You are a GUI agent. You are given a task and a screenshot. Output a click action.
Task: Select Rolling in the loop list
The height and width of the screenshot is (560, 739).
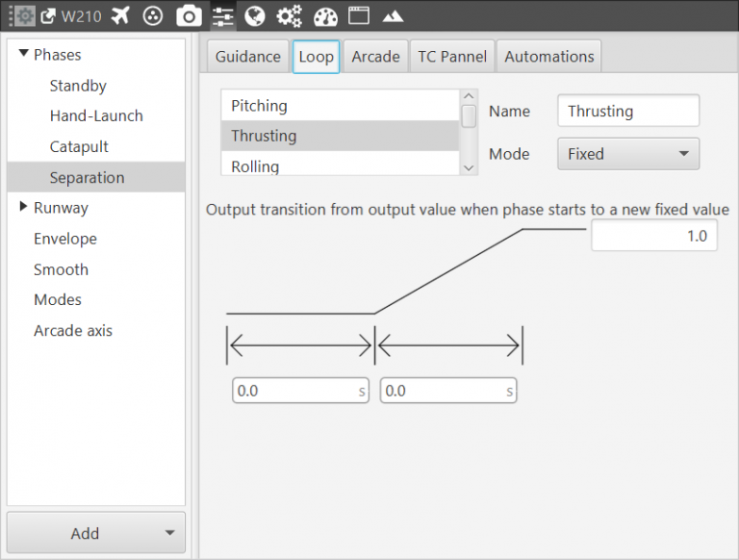(x=340, y=164)
